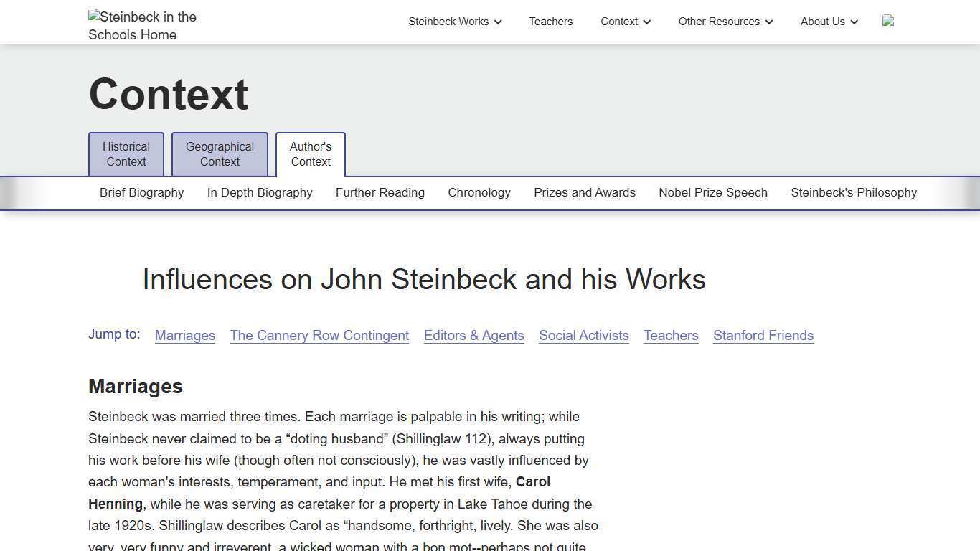Open the Stanford Friends link
The width and height of the screenshot is (980, 551).
tap(763, 335)
